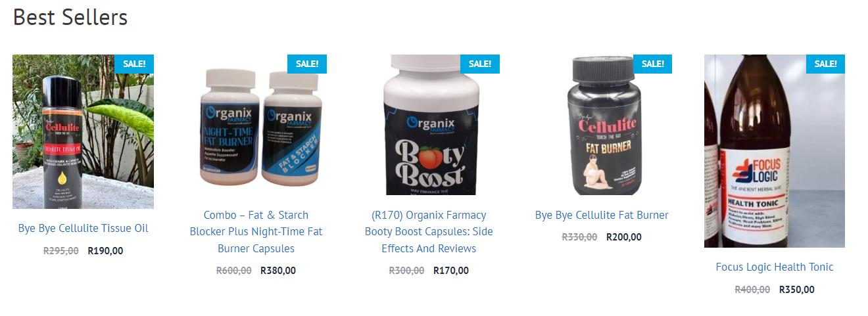
Task: Click SALE! badge on Cellulite Fat Burner
Action: pyautogui.click(x=653, y=64)
